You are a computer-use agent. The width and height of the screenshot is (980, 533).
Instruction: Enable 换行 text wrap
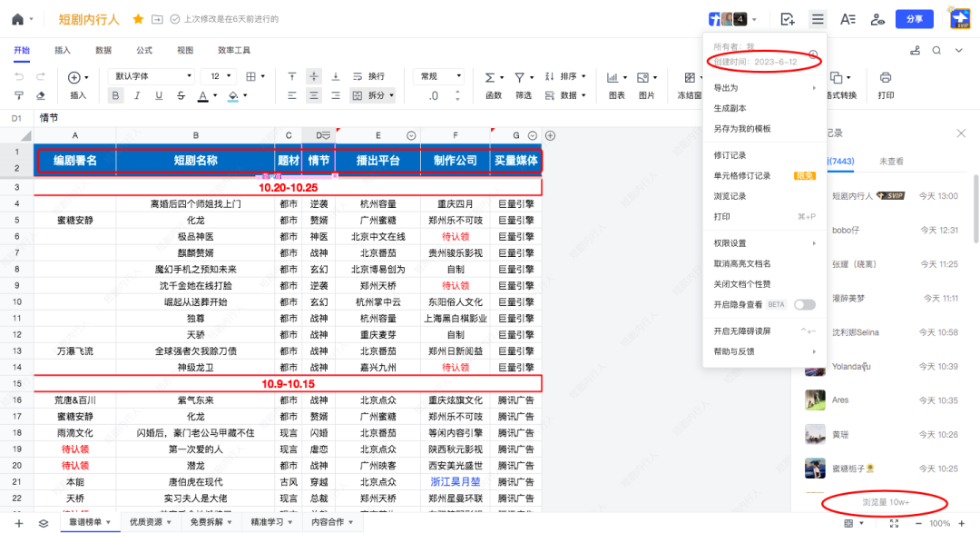pyautogui.click(x=368, y=76)
